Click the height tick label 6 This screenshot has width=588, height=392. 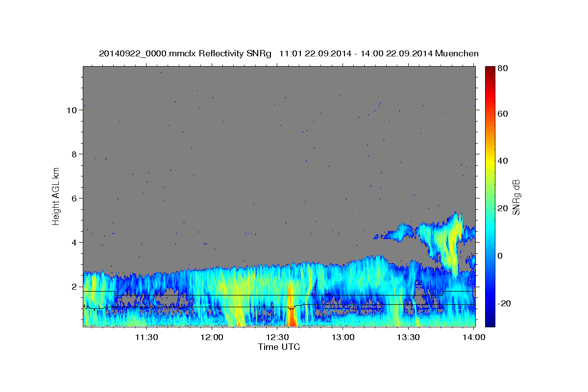[x=75, y=198]
